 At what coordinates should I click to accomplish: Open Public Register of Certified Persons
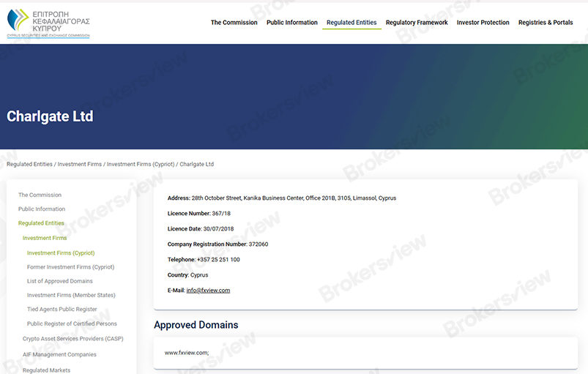[72, 323]
